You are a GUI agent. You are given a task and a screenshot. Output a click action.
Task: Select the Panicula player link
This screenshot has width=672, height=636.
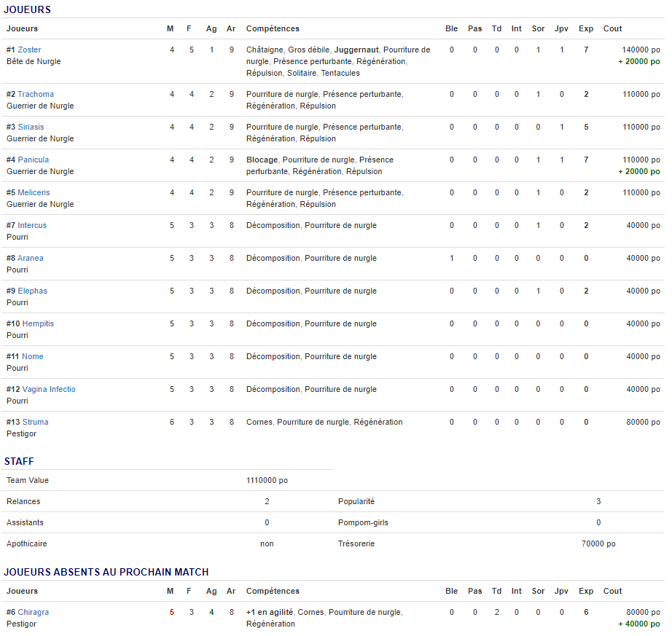(x=34, y=160)
